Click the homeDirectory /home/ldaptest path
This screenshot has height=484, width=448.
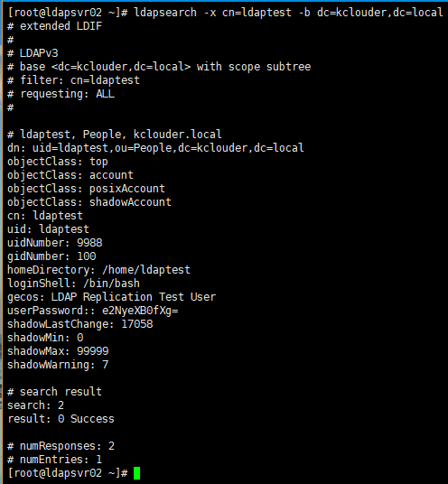[146, 270]
